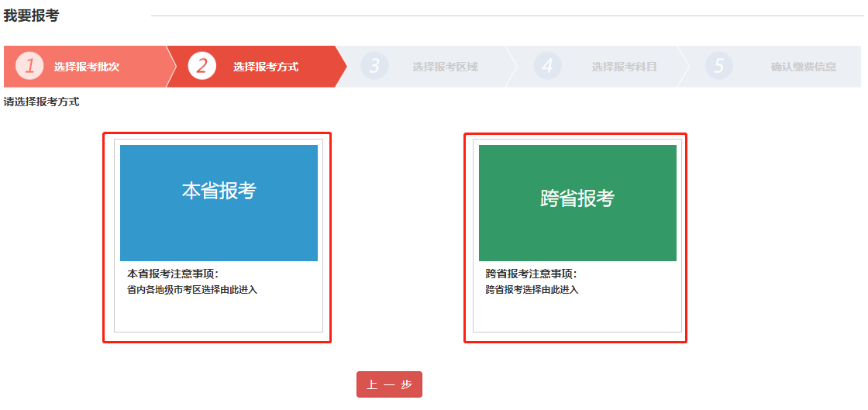Click the greyed step 4 number circle
Image resolution: width=868 pixels, height=410 pixels.
(x=547, y=66)
